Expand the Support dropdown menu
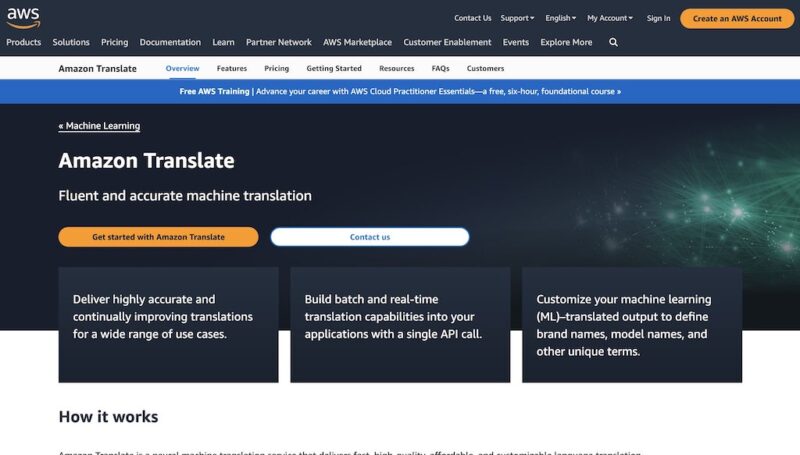 point(517,18)
